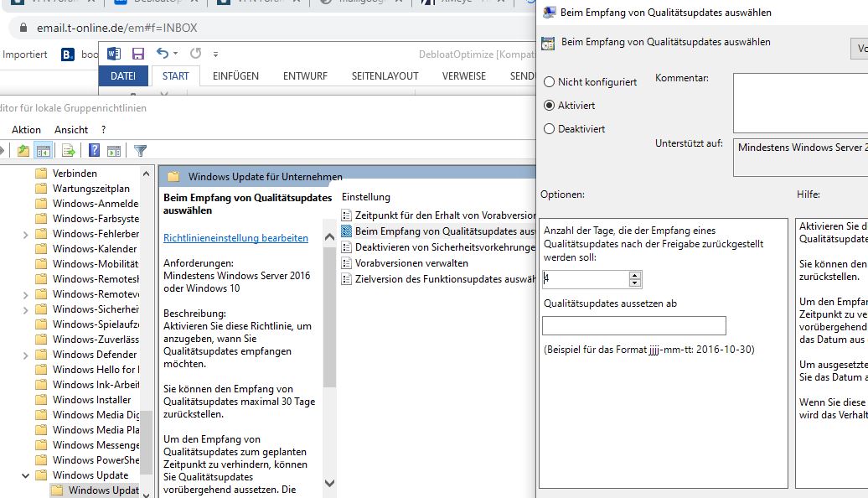Switch to the EINFÜGEN ribbon tab
Viewport: 868px width, 498px height.
coord(235,76)
